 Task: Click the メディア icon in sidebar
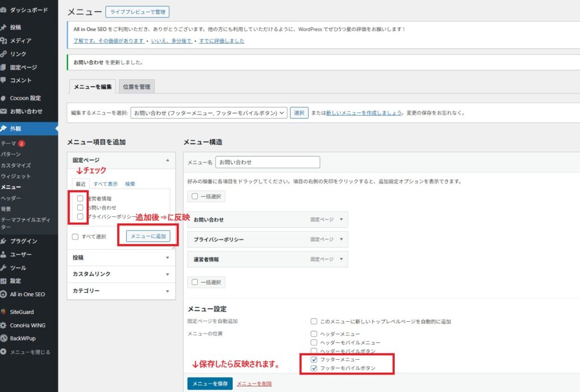[4, 41]
